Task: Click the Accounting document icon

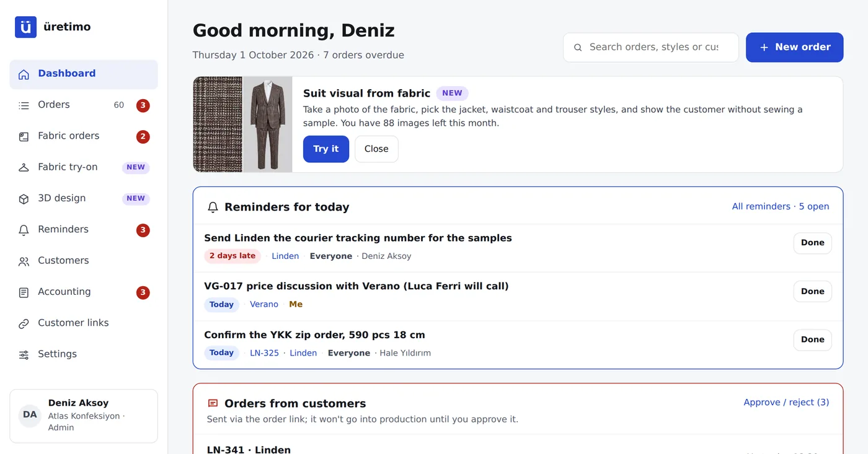Action: [24, 292]
